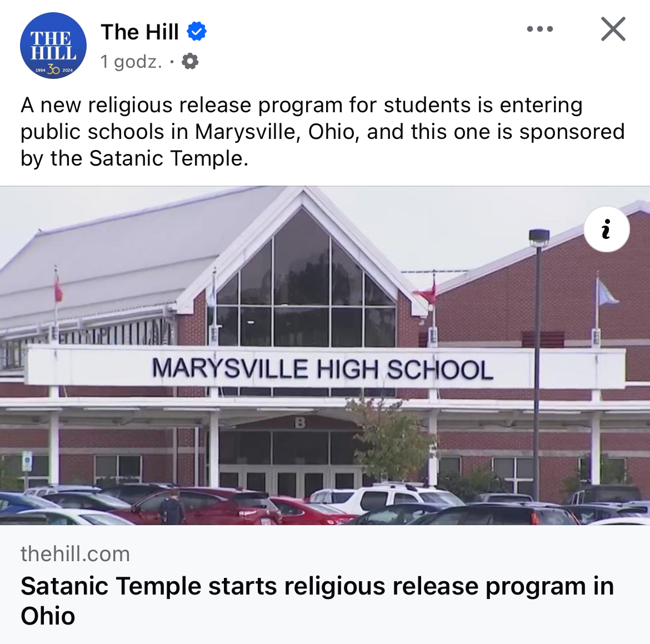This screenshot has height=644, width=650.
Task: Click the blue verified badge
Action: pyautogui.click(x=197, y=31)
